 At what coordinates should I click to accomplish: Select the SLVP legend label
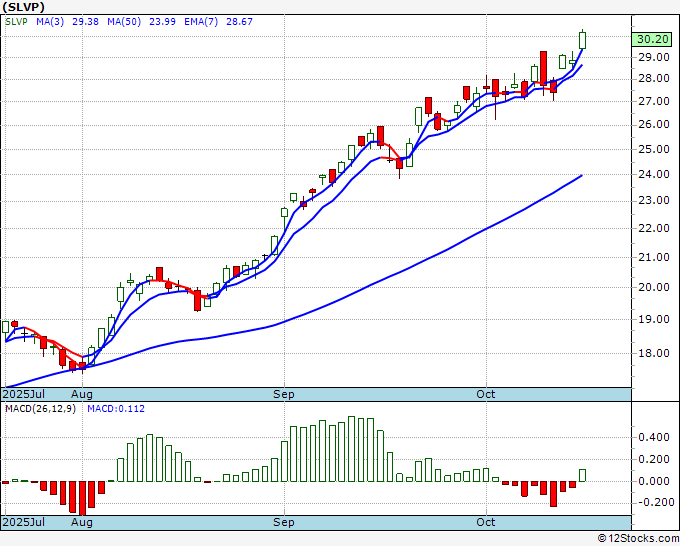[16, 22]
